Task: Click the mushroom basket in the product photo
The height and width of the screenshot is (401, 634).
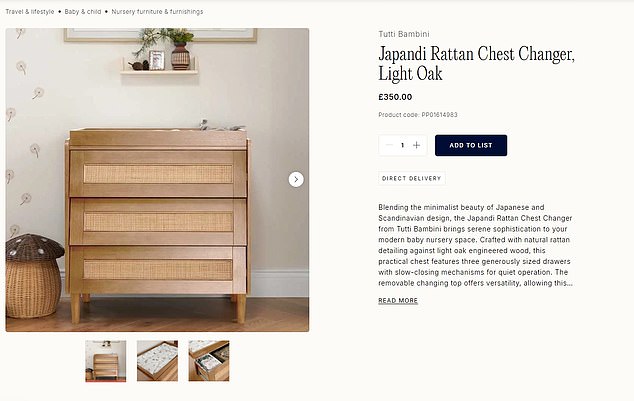Action: 33,275
